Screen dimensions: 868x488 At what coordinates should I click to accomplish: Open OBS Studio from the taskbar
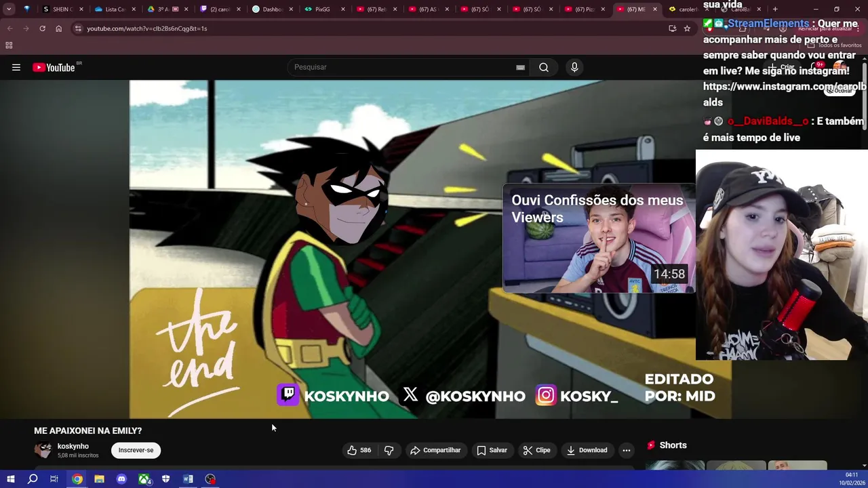(x=210, y=479)
